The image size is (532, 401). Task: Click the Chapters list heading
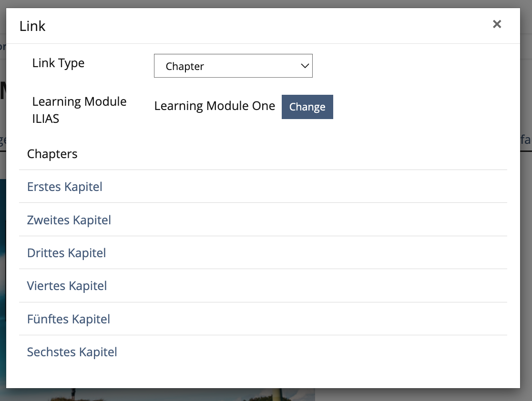click(52, 154)
